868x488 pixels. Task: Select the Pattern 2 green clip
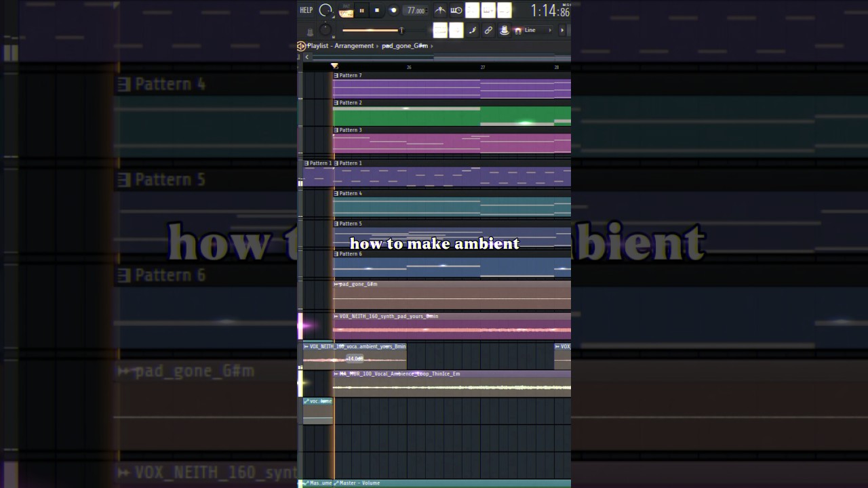[x=452, y=113]
